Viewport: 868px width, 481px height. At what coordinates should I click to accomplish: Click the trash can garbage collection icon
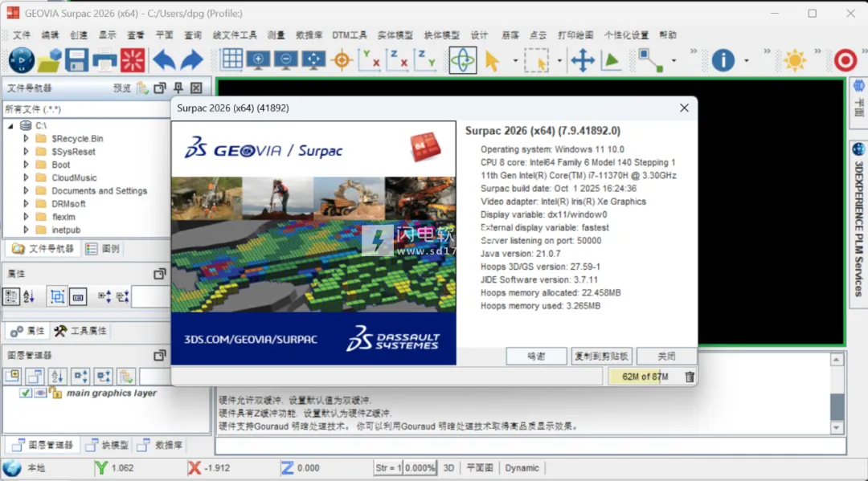click(689, 377)
